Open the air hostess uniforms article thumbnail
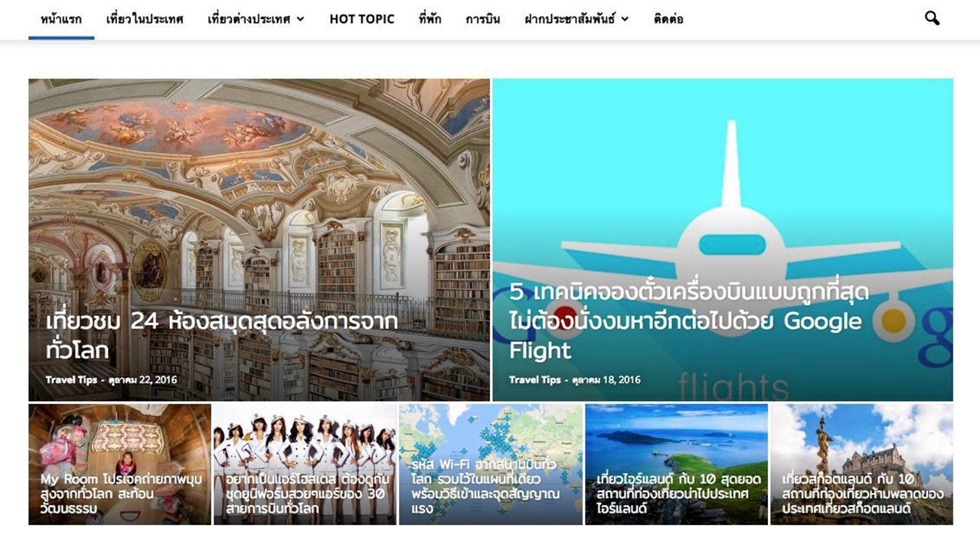The width and height of the screenshot is (980, 551). point(305,464)
